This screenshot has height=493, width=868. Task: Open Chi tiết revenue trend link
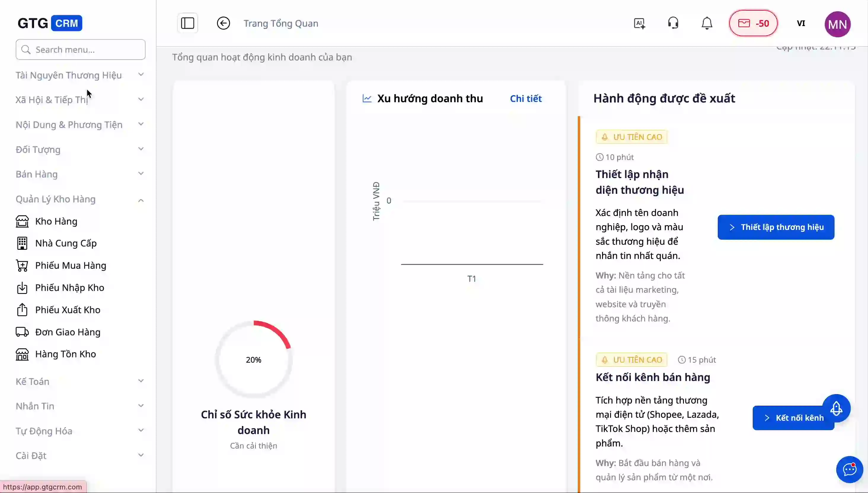pyautogui.click(x=526, y=99)
